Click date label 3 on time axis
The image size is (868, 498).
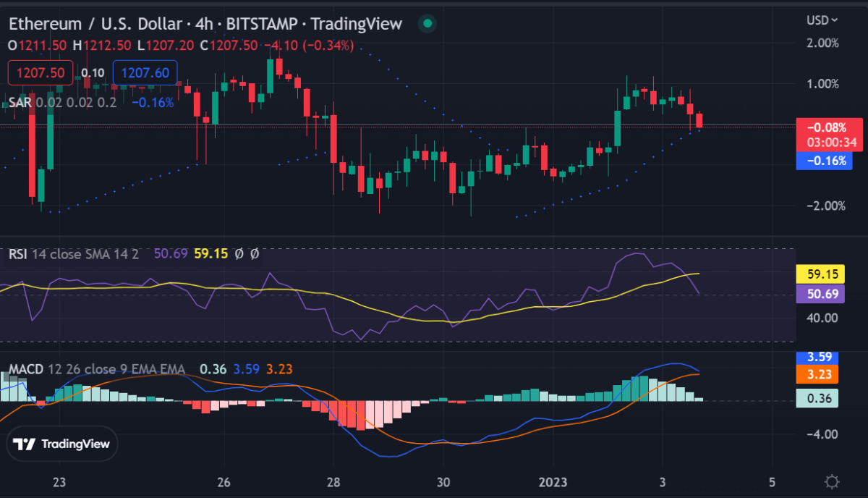click(x=663, y=482)
